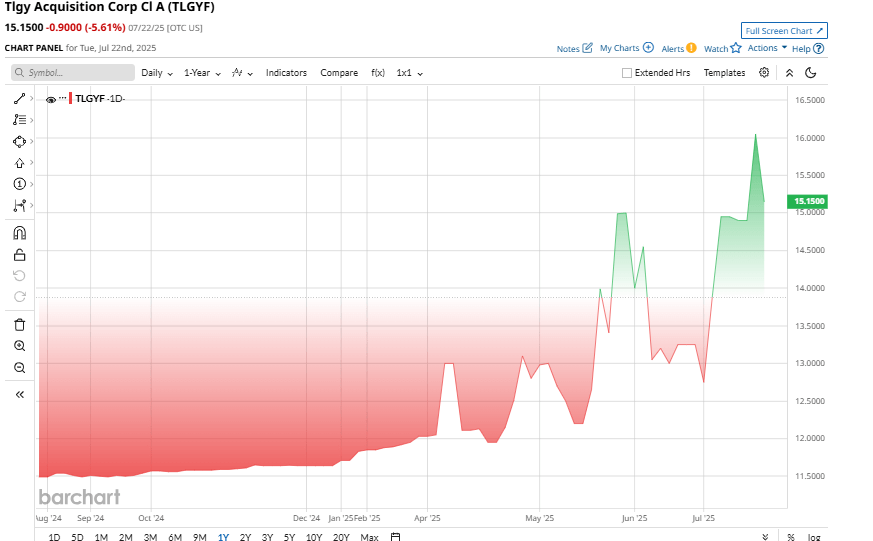Expand the shapes tool submenu arrow
This screenshot has width=873, height=541.
(x=32, y=141)
